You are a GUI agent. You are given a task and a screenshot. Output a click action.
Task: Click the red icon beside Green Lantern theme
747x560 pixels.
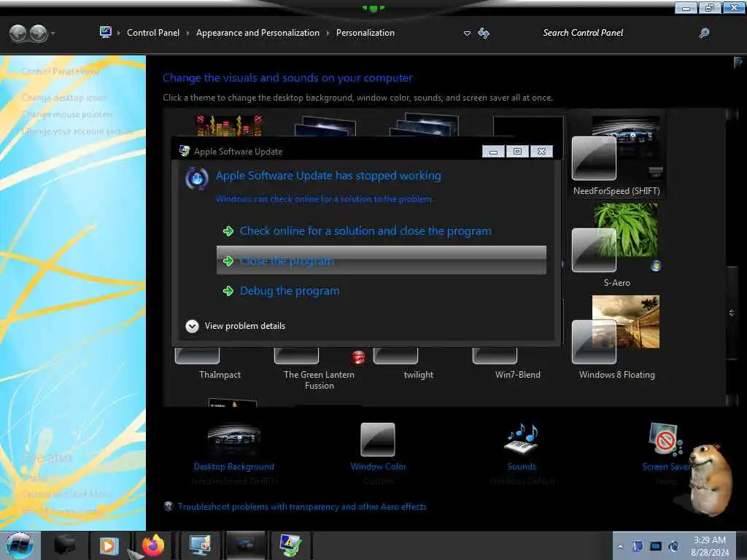coord(358,357)
